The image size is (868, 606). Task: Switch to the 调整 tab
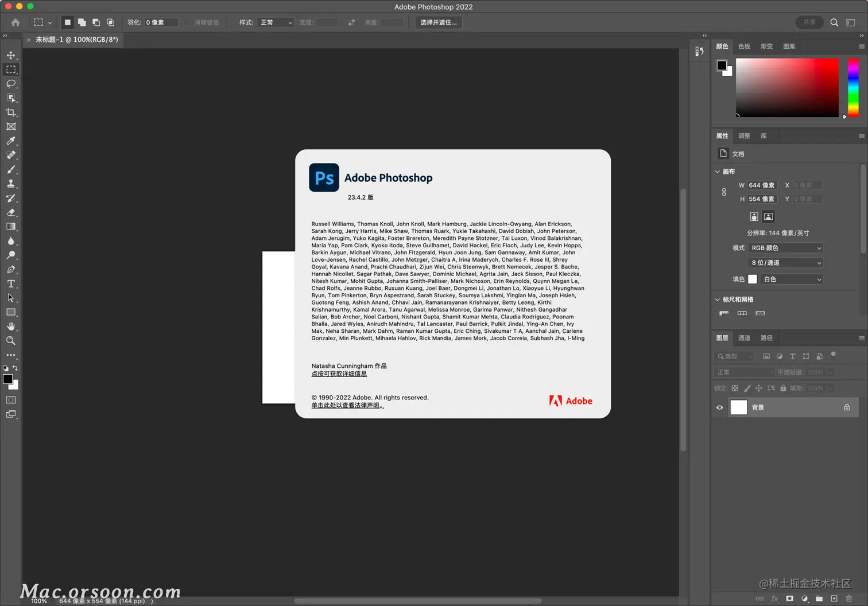coord(744,136)
